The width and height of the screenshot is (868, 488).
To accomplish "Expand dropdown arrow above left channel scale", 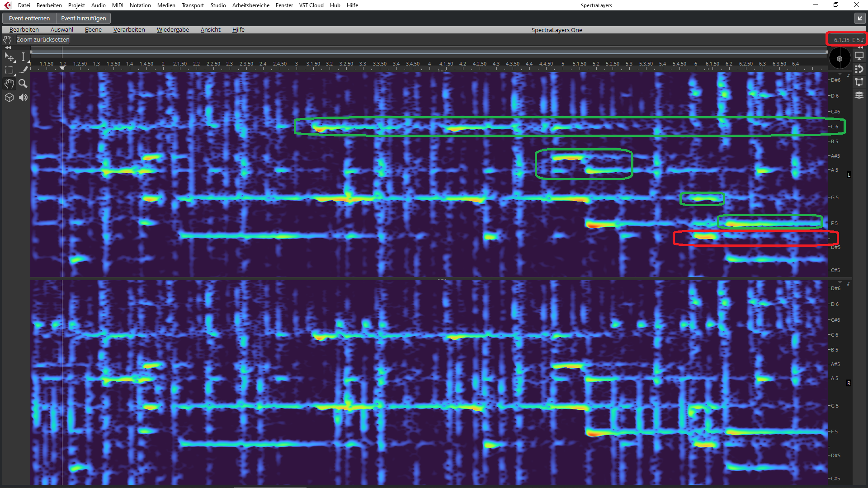I will 840,74.
